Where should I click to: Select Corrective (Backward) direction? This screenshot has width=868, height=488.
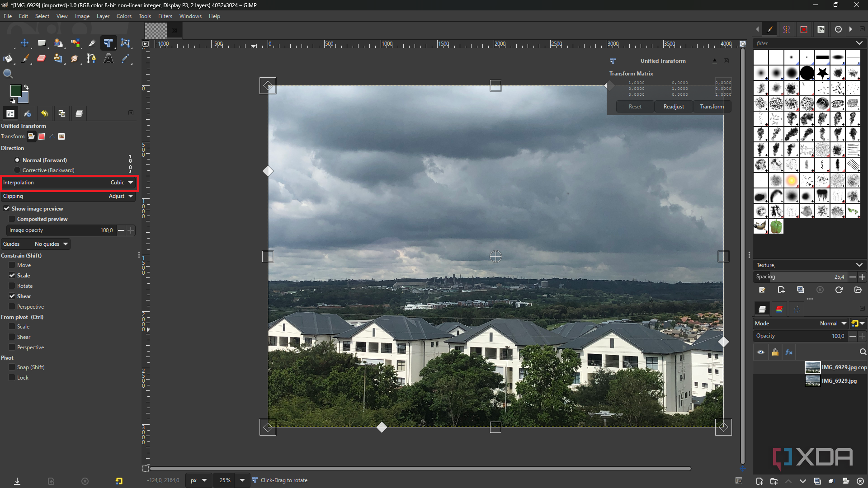pyautogui.click(x=17, y=170)
